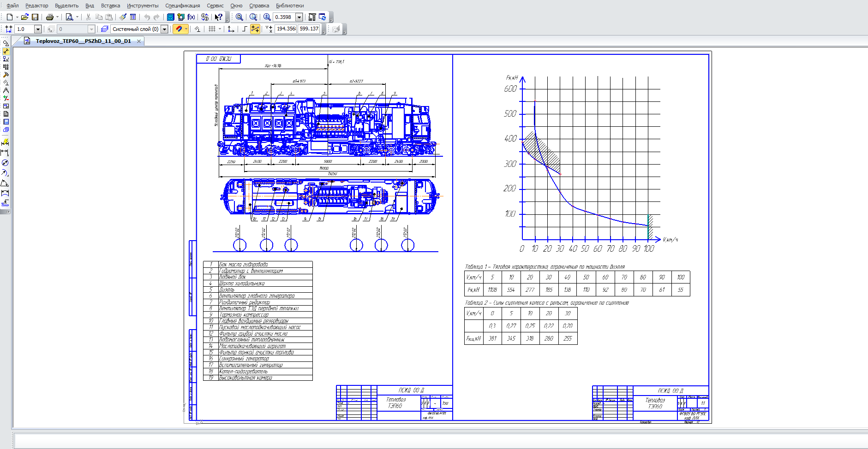Open the view scale 1.0 dropdown

coord(38,29)
